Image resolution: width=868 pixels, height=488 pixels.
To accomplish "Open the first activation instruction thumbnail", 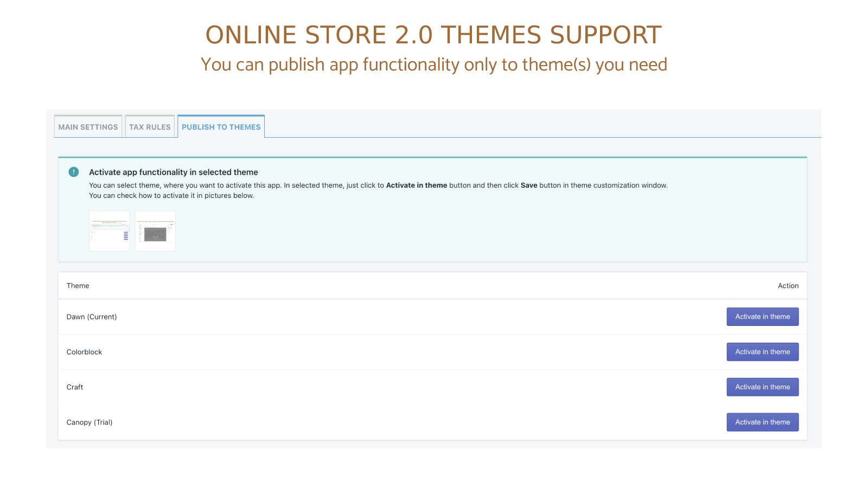I will (109, 231).
